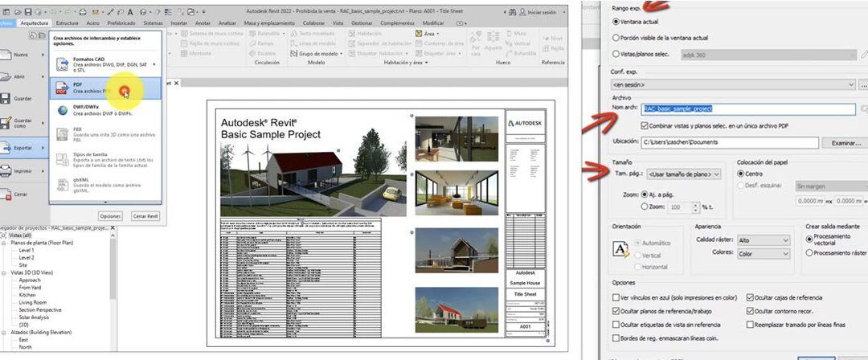Expand the Formatos CAD submenu arrow
This screenshot has width=868, height=360.
tap(154, 64)
